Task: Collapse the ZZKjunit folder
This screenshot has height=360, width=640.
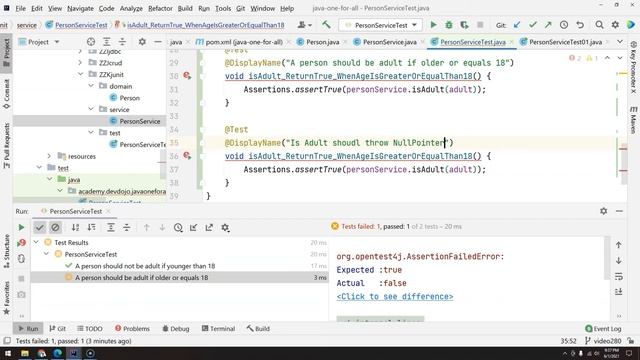Action: point(80,74)
